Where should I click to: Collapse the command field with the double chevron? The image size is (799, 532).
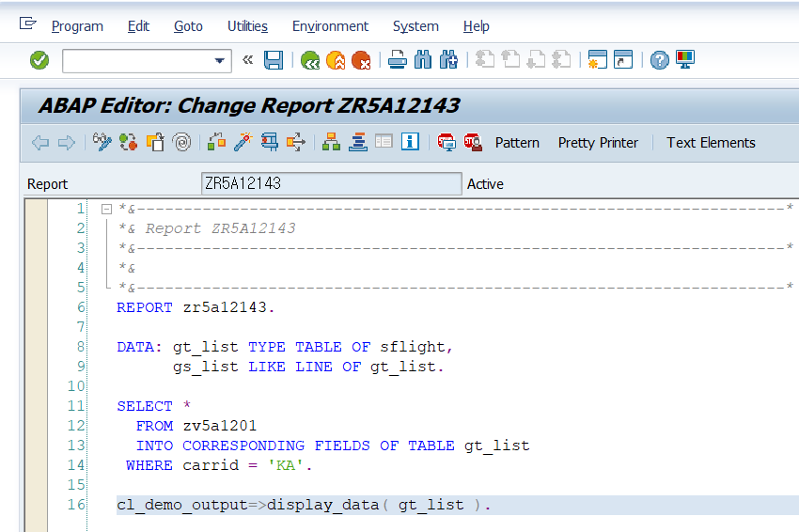click(247, 60)
